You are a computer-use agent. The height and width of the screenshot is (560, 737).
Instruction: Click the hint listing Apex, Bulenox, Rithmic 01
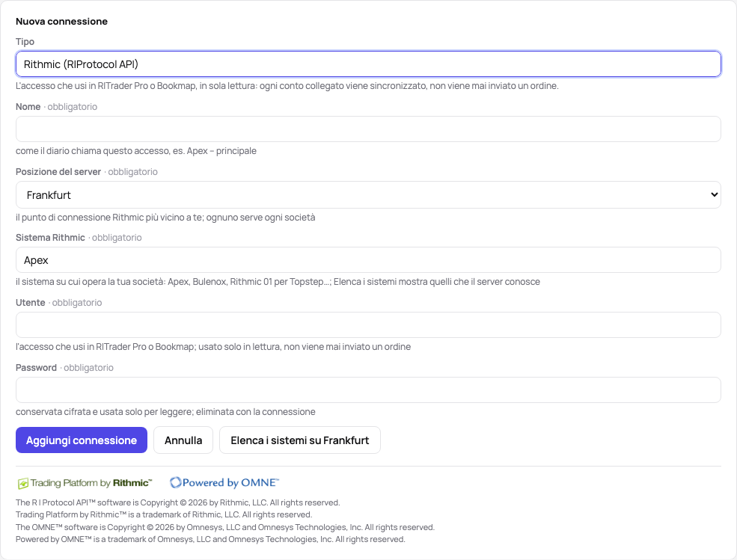pos(278,282)
